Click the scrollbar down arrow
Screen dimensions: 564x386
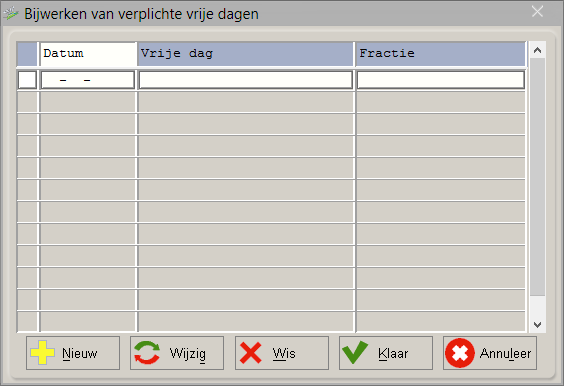tap(537, 324)
